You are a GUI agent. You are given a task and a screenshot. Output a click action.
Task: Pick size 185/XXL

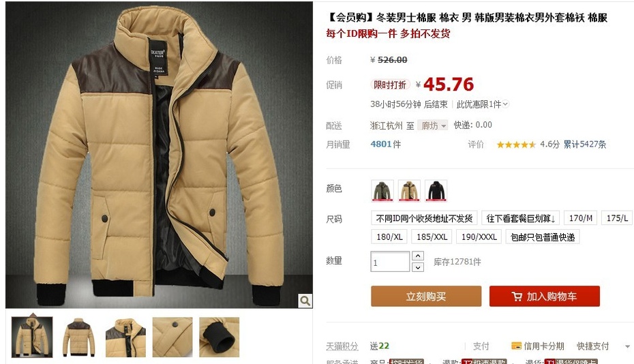tap(432, 237)
